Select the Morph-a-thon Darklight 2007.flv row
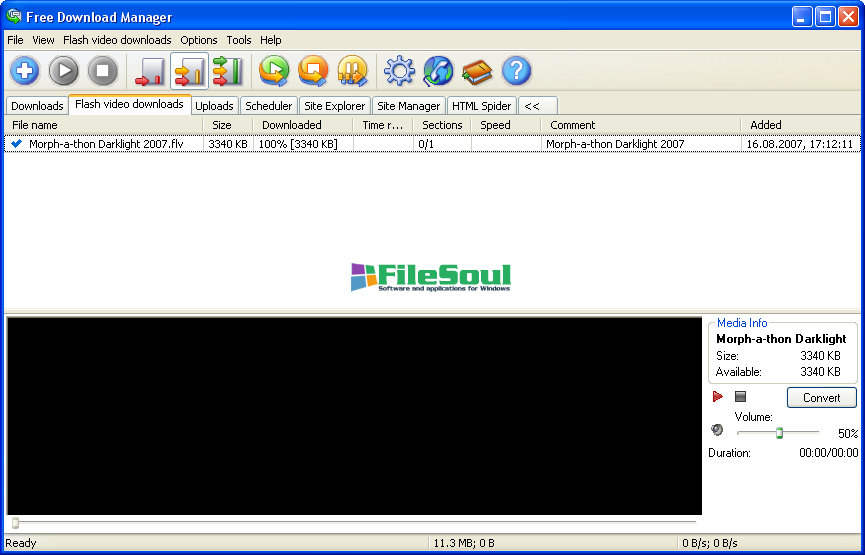865x555 pixels. (106, 144)
